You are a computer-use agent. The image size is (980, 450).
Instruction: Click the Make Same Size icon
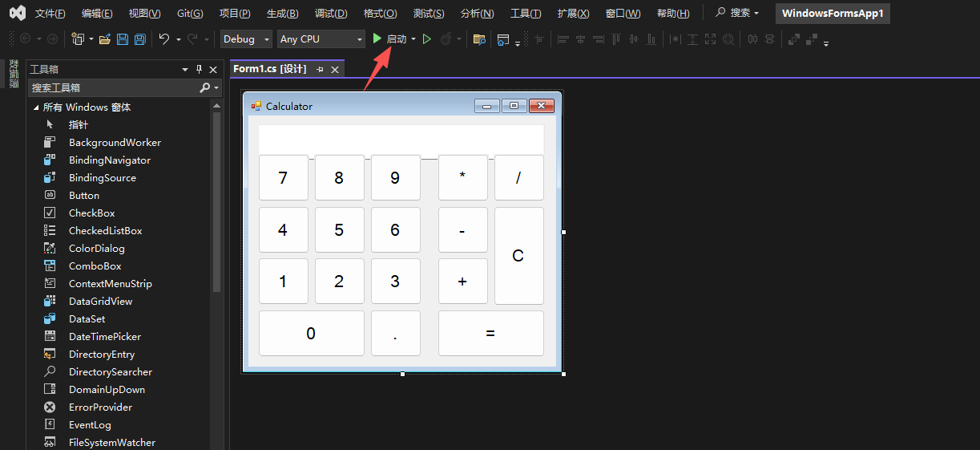(x=710, y=39)
